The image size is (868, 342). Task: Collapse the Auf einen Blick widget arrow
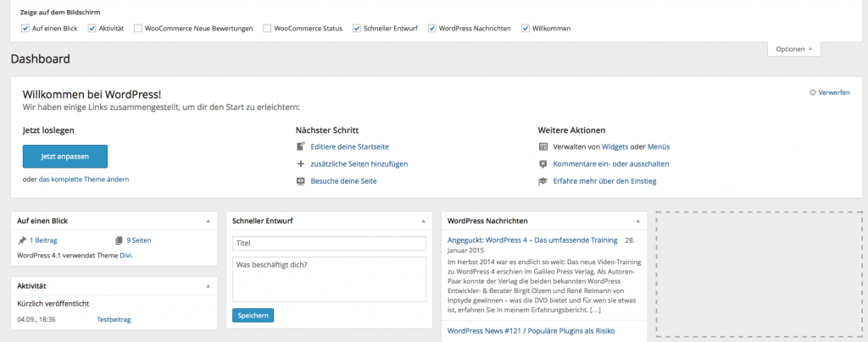[x=209, y=221]
